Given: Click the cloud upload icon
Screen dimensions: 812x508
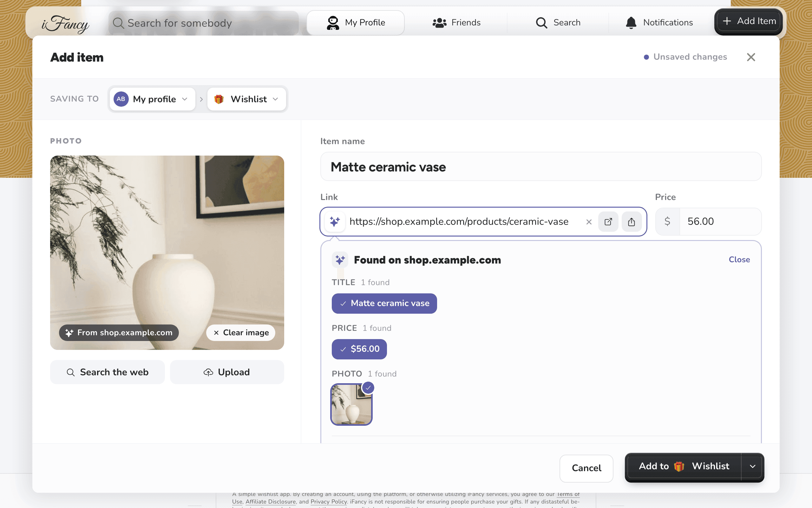Looking at the screenshot, I should tap(208, 372).
